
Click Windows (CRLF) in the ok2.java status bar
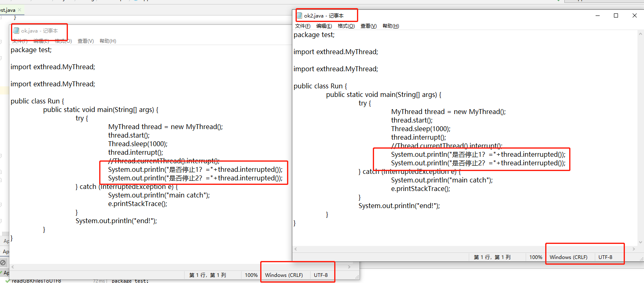click(568, 257)
